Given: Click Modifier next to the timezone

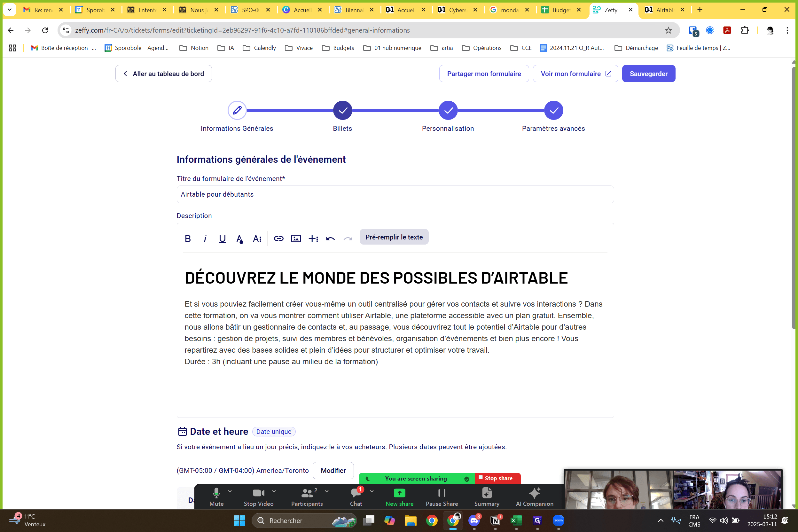Looking at the screenshot, I should 333,470.
